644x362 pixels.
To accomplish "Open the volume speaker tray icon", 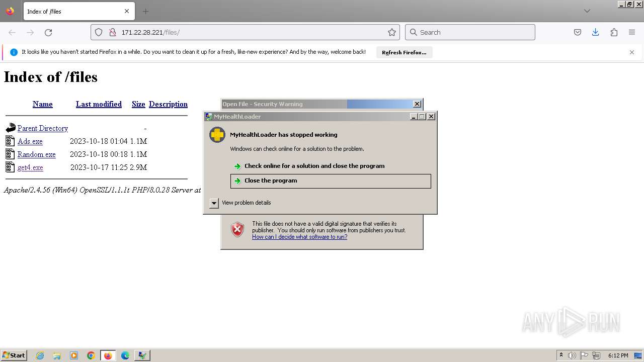I will [572, 355].
